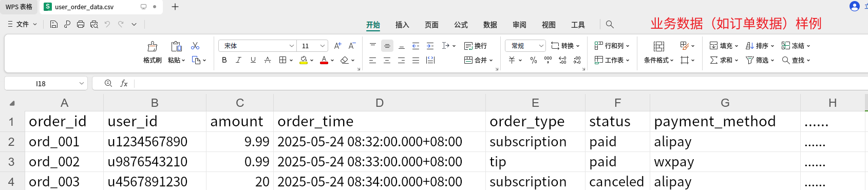
Task: Click the Format Painter (格式刷) icon
Action: point(153,47)
